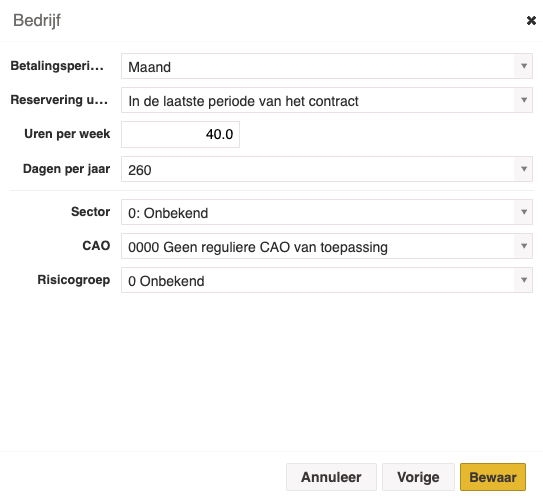Viewport: 543px width, 504px height.
Task: Open the Dagen per jaar dropdown arrow
Action: coord(524,169)
